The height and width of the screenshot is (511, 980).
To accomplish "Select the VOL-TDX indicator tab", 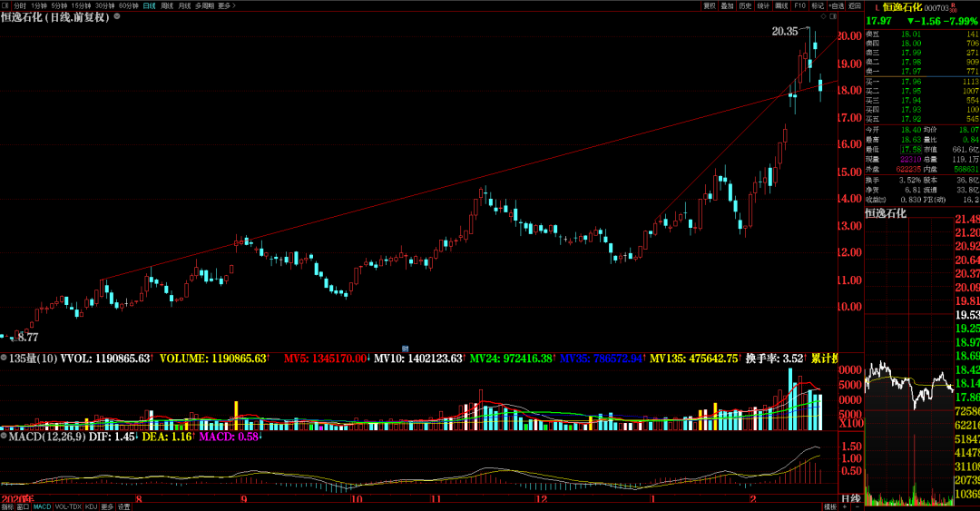I will [68, 506].
